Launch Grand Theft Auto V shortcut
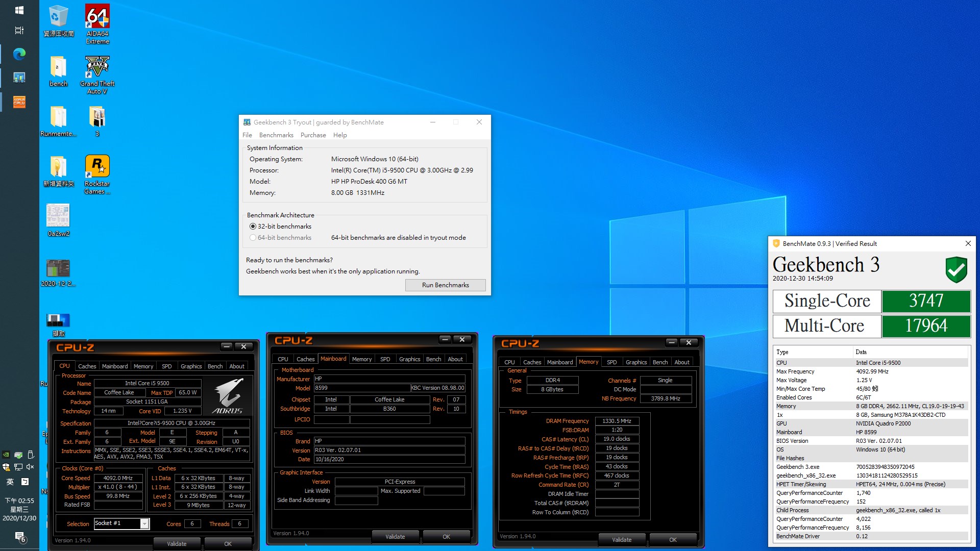Image resolution: width=980 pixels, height=551 pixels. click(97, 74)
